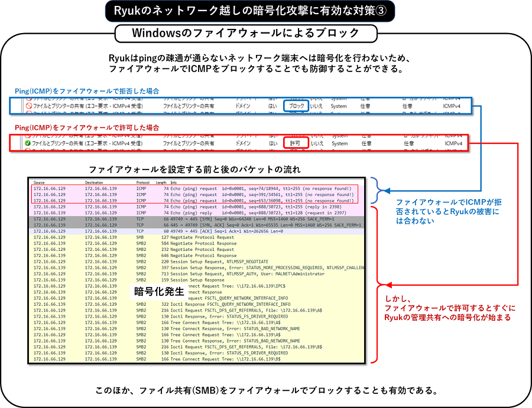
Task: Select the Ioctl Request FSCTL_DFS_GET_REFERRALS for B$ packet
Action: (197, 347)
